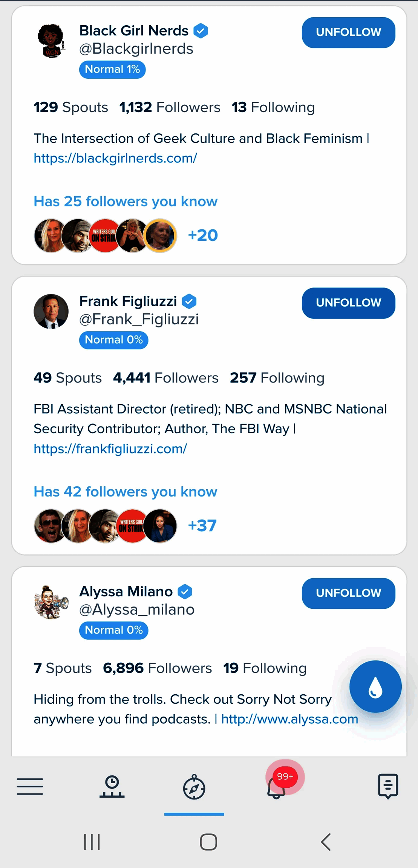The image size is (418, 868).
Task: Open notifications bell with 99+ badge
Action: tap(277, 786)
